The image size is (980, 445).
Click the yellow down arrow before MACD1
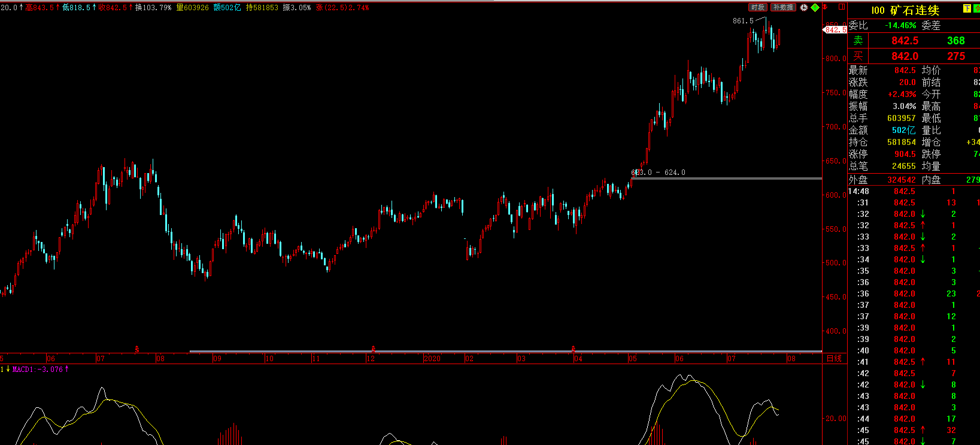[x=8, y=370]
